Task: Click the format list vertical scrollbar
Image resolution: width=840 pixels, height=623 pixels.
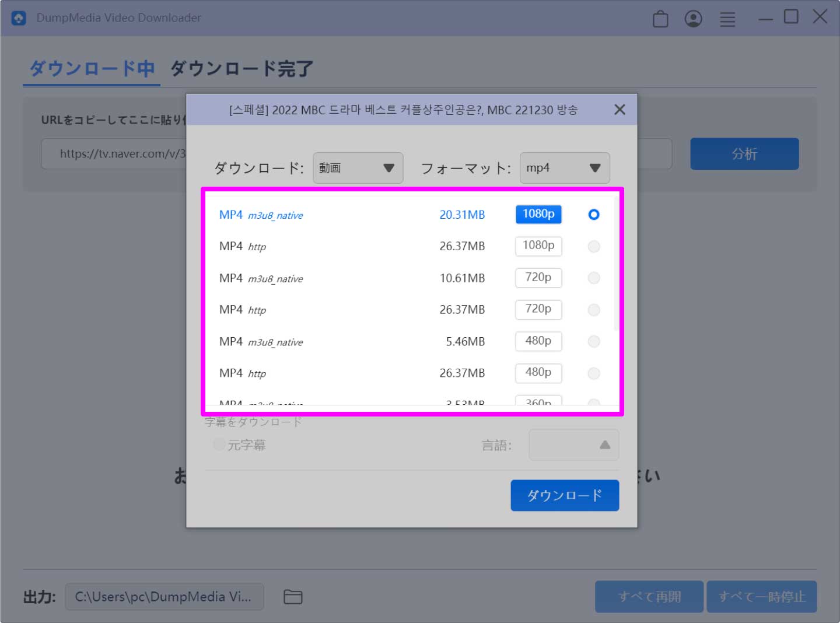Action: [x=616, y=264]
